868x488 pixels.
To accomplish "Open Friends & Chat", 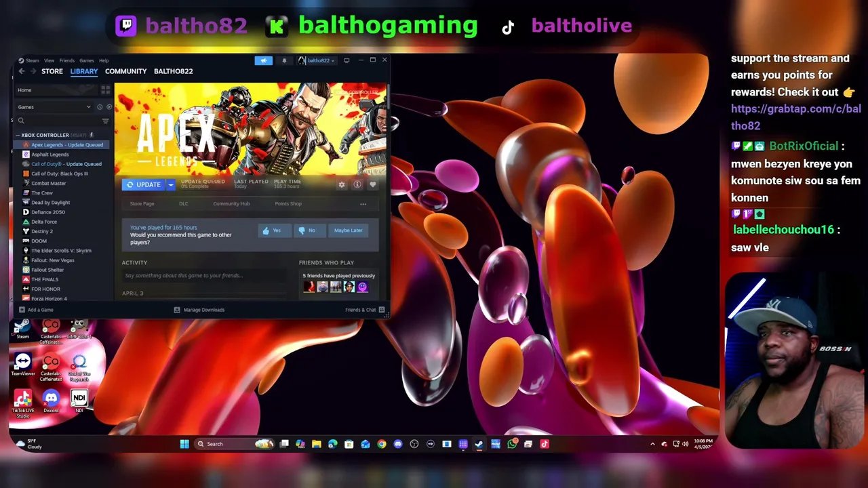I will (x=365, y=310).
